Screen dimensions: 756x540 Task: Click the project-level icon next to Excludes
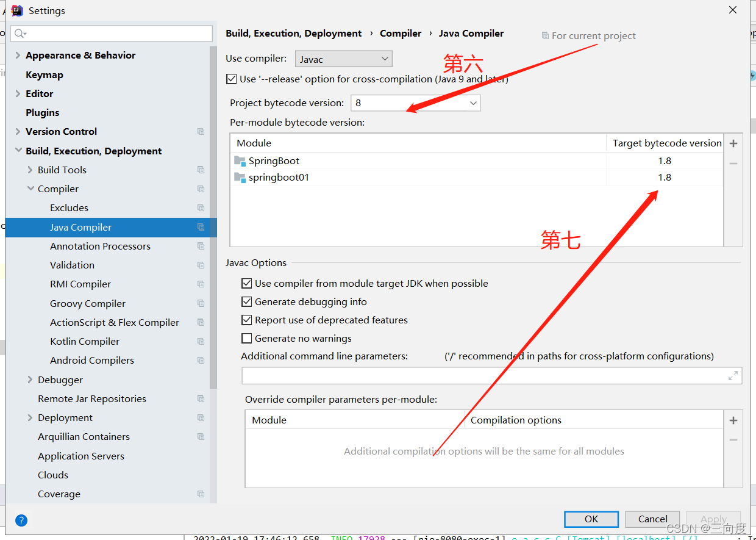click(x=201, y=207)
